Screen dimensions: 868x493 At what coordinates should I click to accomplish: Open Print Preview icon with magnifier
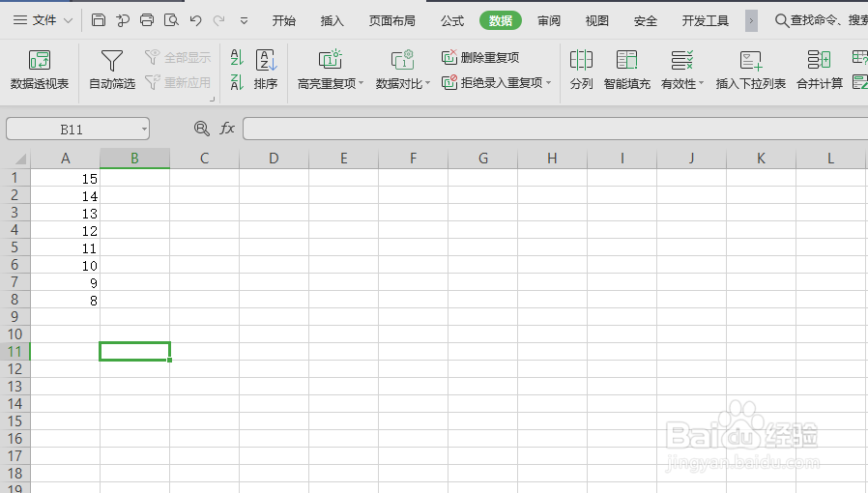(x=171, y=20)
